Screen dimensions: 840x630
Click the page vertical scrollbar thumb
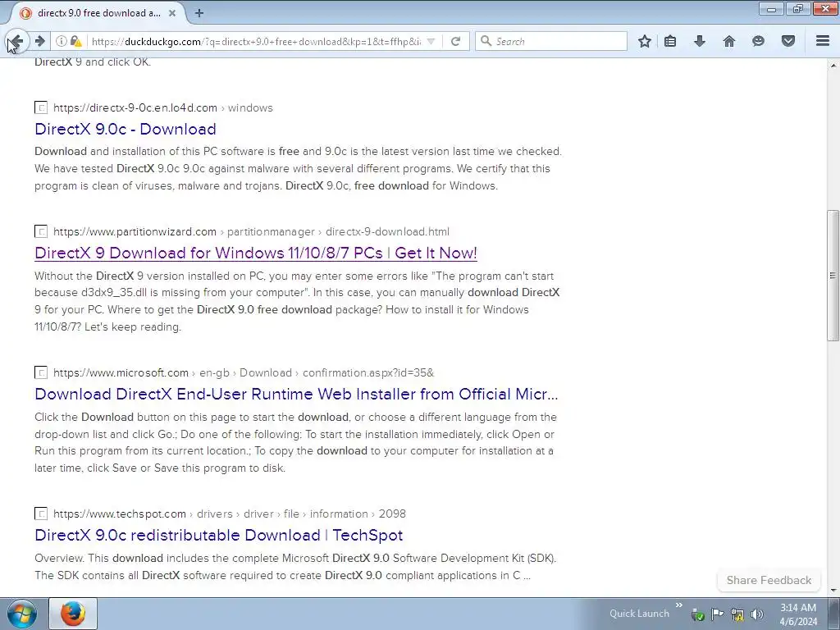click(x=833, y=276)
